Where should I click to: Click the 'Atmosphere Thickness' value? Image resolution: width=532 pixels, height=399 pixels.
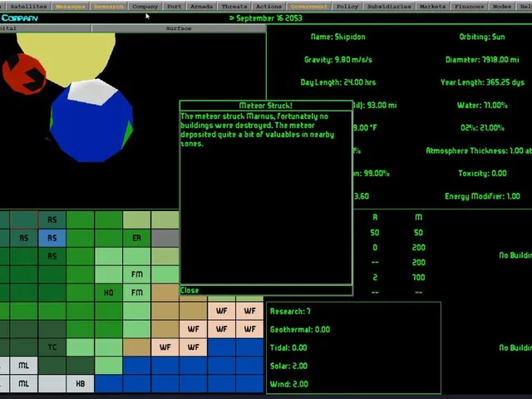(x=479, y=150)
